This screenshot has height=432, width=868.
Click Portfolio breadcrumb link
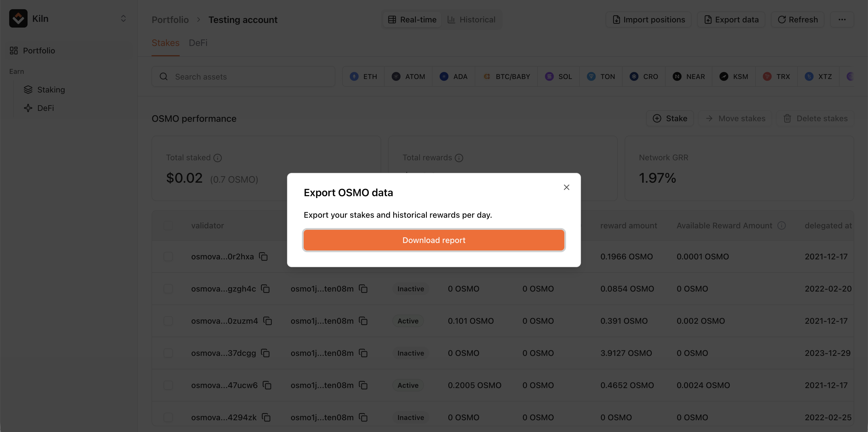(x=170, y=20)
